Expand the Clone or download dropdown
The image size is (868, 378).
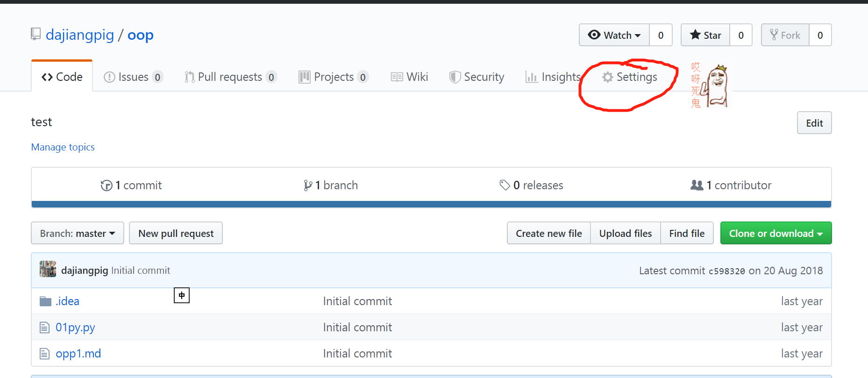click(776, 233)
